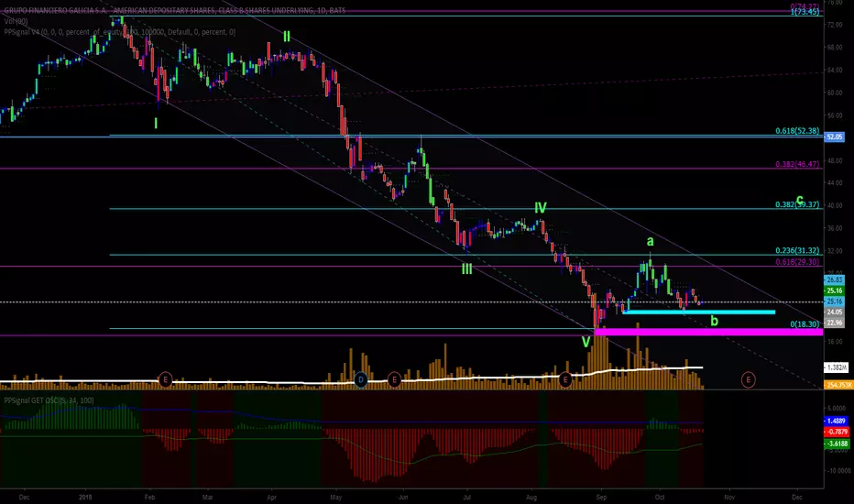Select the Elliott wave III label
Image resolution: width=854 pixels, height=504 pixels.
[466, 268]
